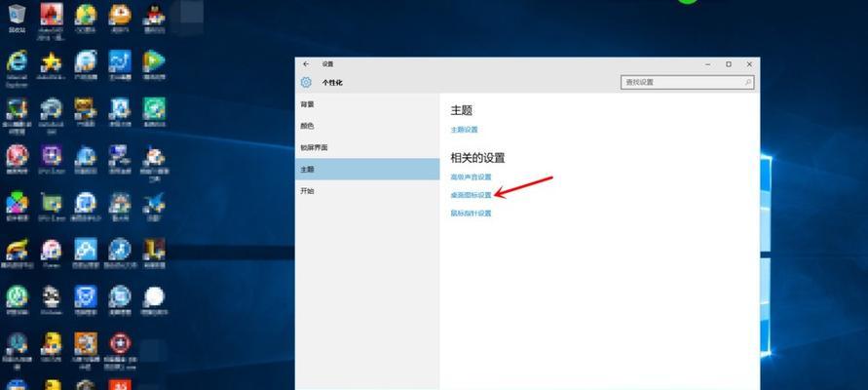Open the green graphics card GPU shortcut
This screenshot has height=390, width=868.
tap(52, 203)
